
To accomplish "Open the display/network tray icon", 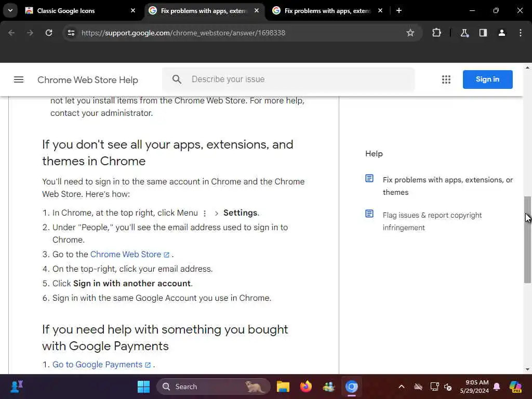I will point(434,387).
